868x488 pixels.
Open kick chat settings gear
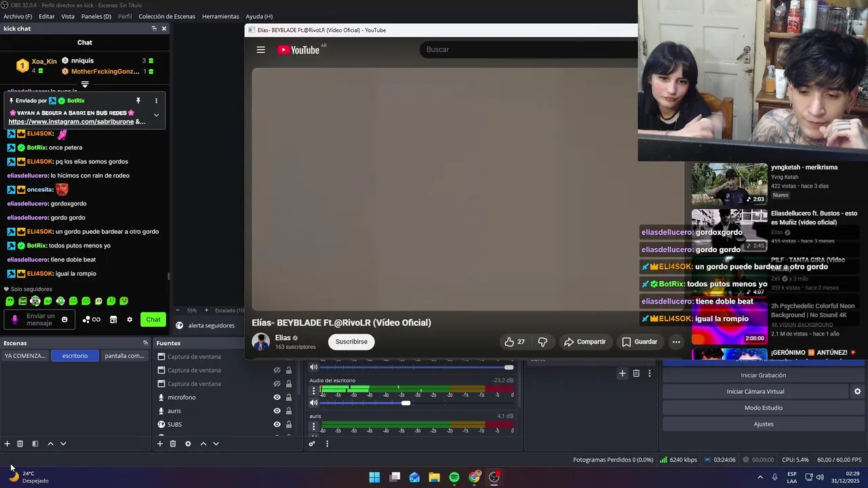130,320
